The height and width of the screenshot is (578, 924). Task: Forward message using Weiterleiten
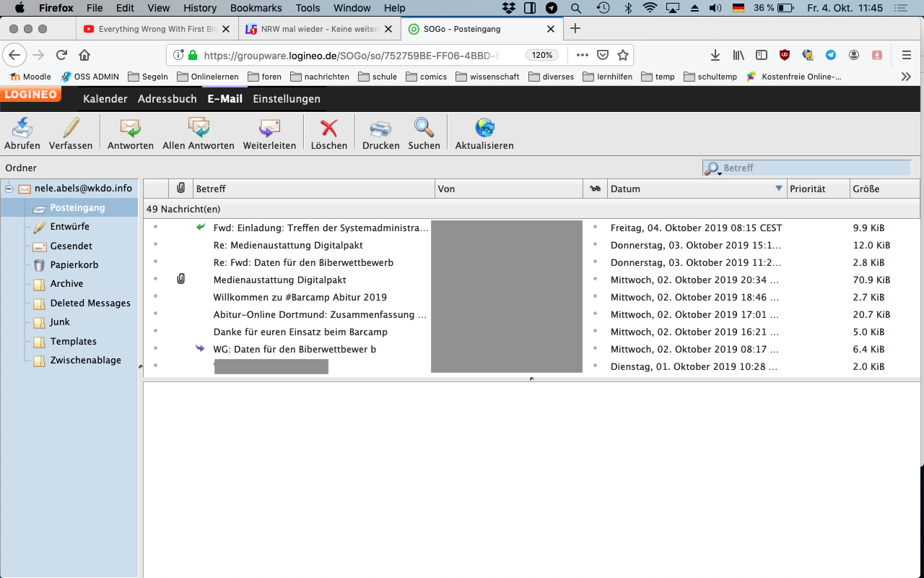tap(269, 129)
